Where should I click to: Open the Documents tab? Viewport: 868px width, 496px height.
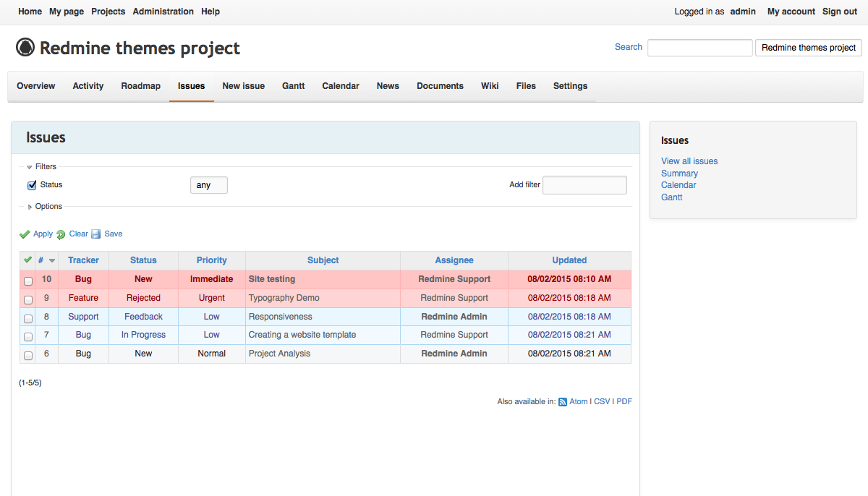pyautogui.click(x=440, y=86)
